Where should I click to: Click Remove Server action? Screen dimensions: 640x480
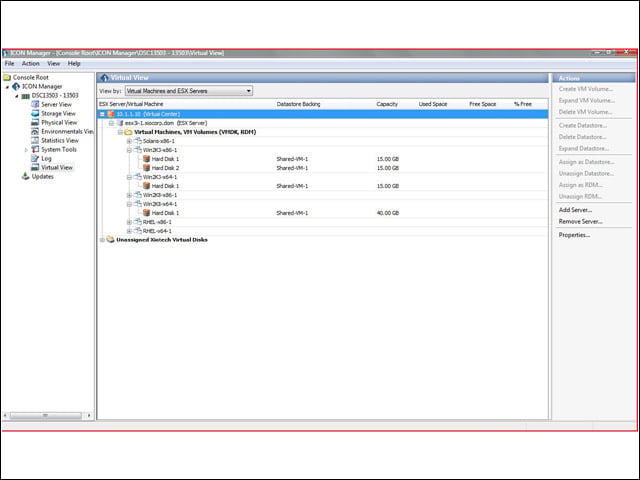pyautogui.click(x=580, y=221)
